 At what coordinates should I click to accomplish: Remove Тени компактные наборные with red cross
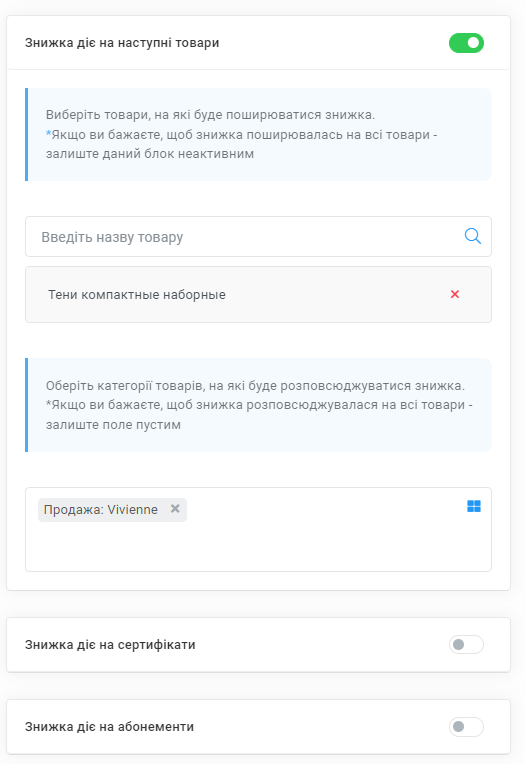(455, 294)
